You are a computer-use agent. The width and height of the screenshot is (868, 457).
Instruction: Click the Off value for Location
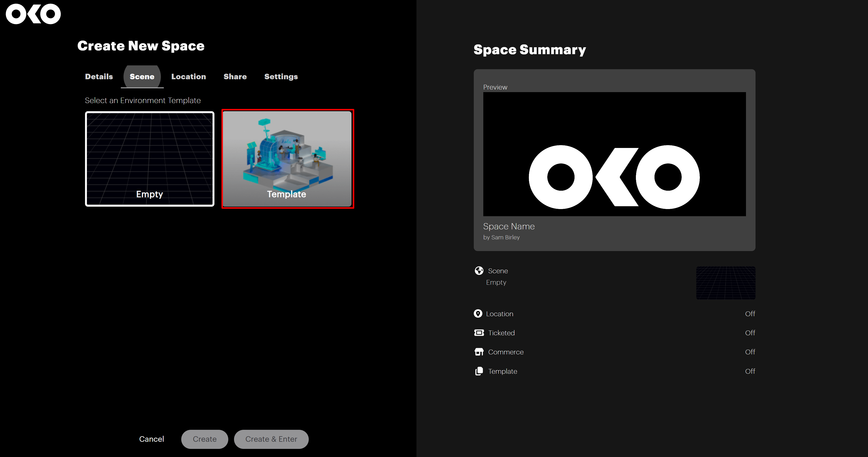tap(750, 314)
